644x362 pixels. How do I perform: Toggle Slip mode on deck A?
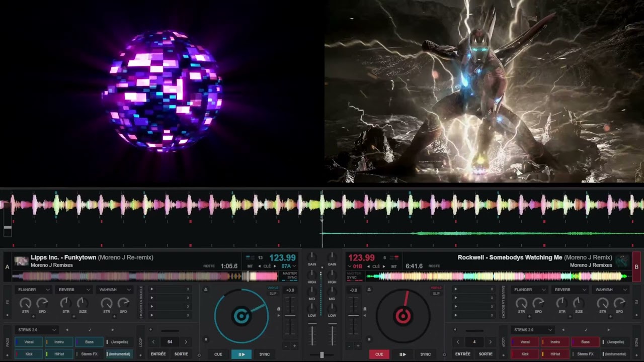point(273,294)
